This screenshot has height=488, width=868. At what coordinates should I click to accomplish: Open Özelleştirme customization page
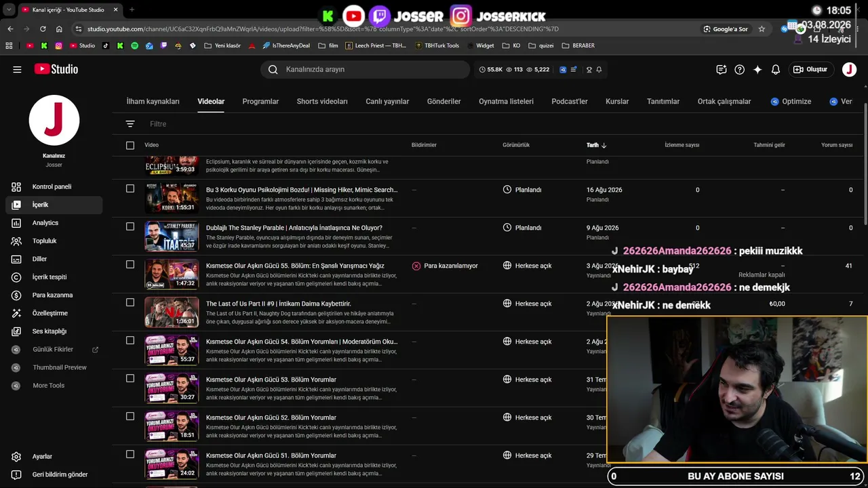point(50,313)
